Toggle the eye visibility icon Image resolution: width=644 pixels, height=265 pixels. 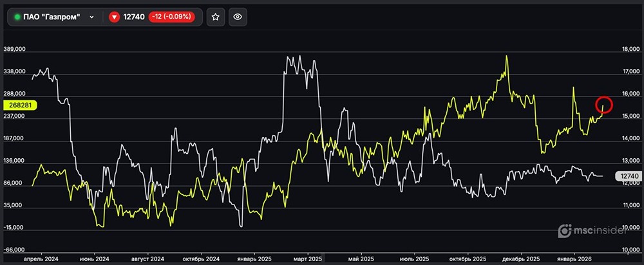click(238, 17)
